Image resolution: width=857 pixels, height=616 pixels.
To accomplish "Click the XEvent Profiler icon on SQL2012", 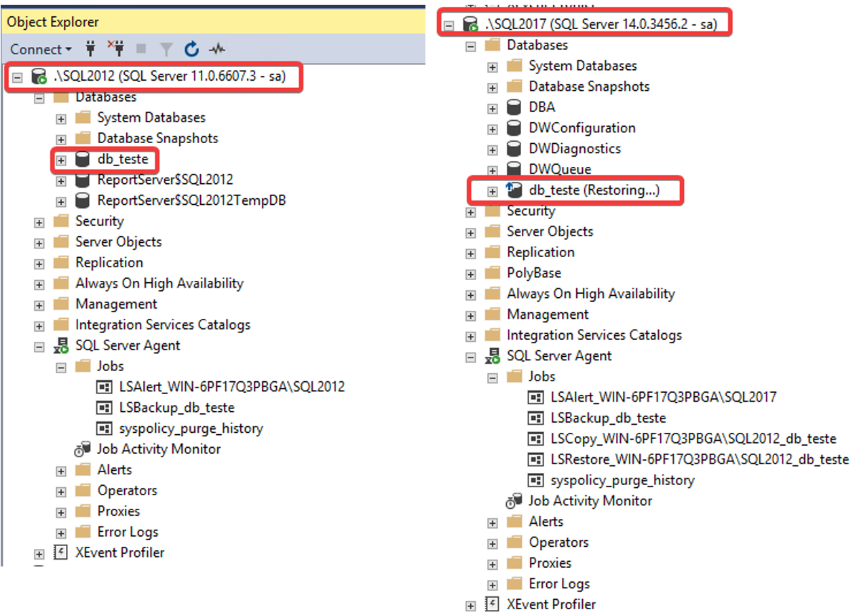I will pos(61,553).
